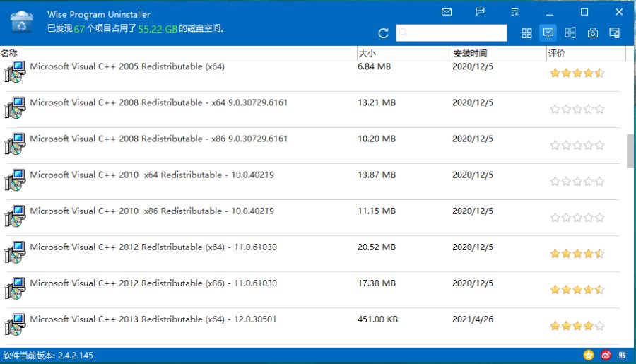Show Windows apps using Windows logo icon
The width and height of the screenshot is (636, 364).
(570, 33)
